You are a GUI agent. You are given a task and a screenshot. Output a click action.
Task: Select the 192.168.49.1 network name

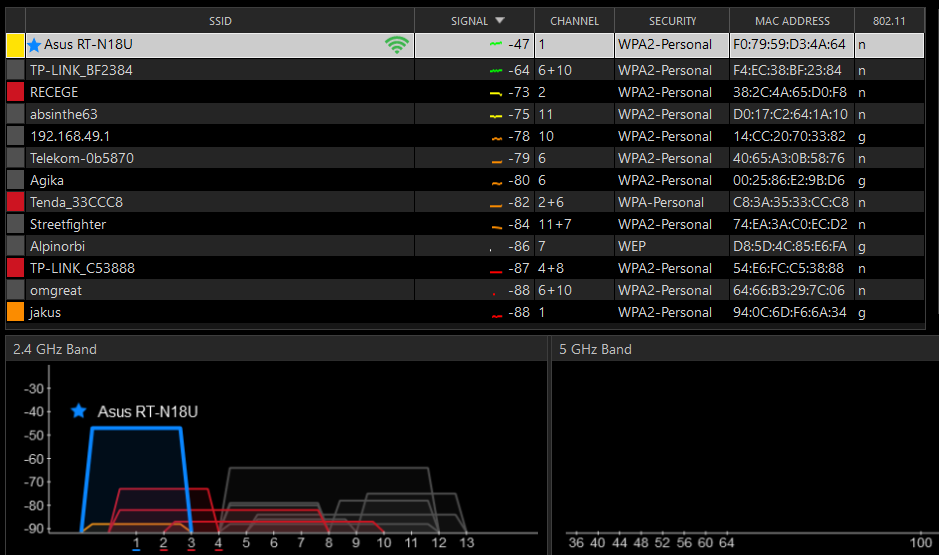point(70,137)
